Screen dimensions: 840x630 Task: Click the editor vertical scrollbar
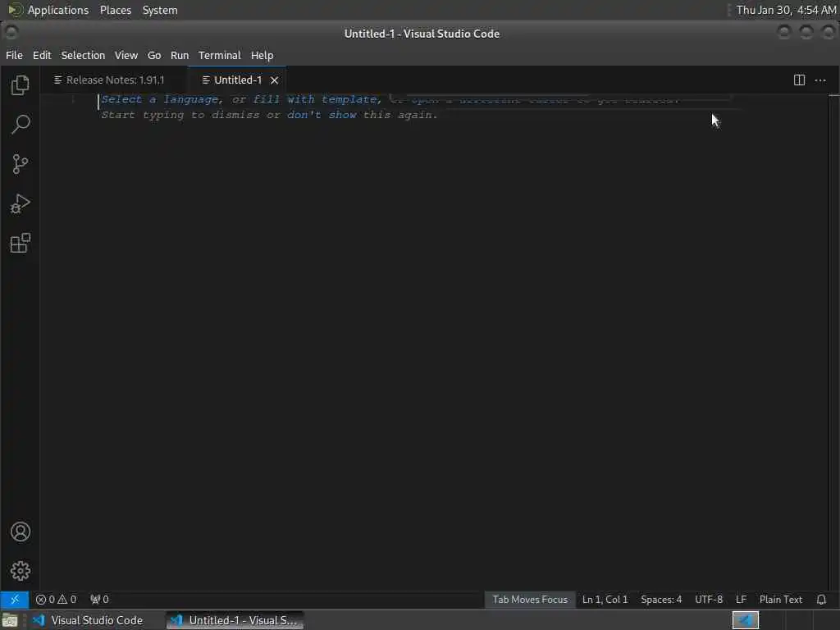pyautogui.click(x=834, y=343)
